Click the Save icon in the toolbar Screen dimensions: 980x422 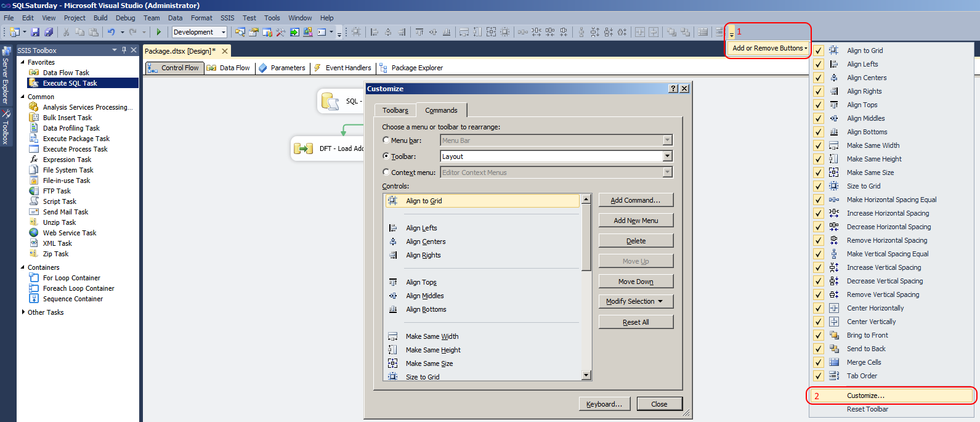tap(35, 32)
